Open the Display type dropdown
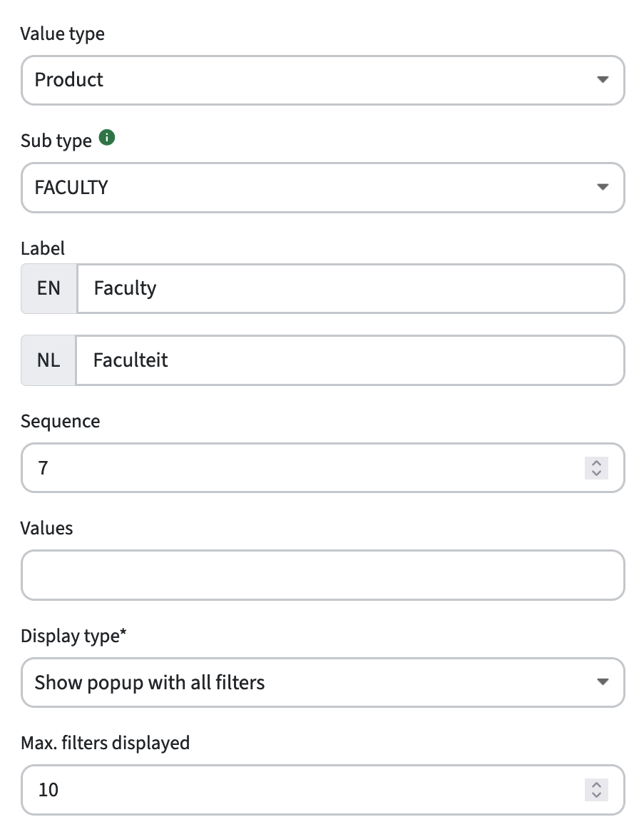The width and height of the screenshot is (644, 827). click(322, 682)
